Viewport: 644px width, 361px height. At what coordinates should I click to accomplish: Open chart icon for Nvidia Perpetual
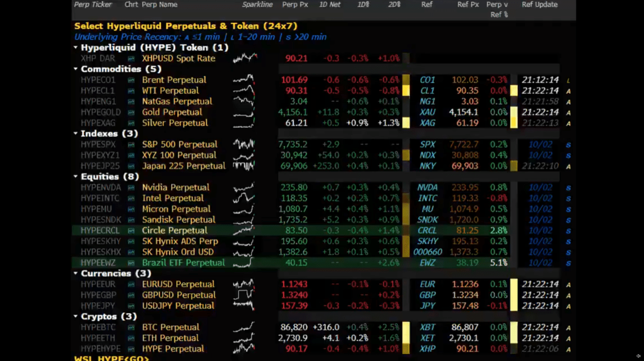pyautogui.click(x=131, y=188)
